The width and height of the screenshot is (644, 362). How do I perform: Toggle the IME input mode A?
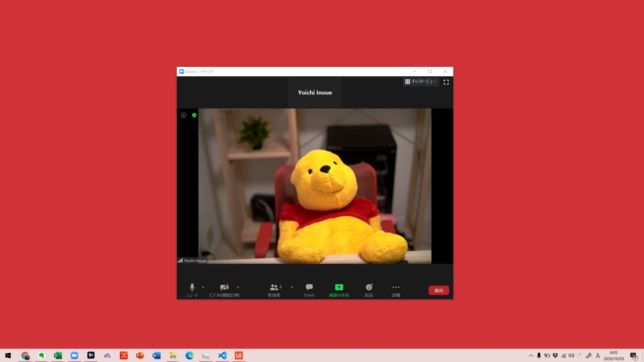pyautogui.click(x=598, y=355)
